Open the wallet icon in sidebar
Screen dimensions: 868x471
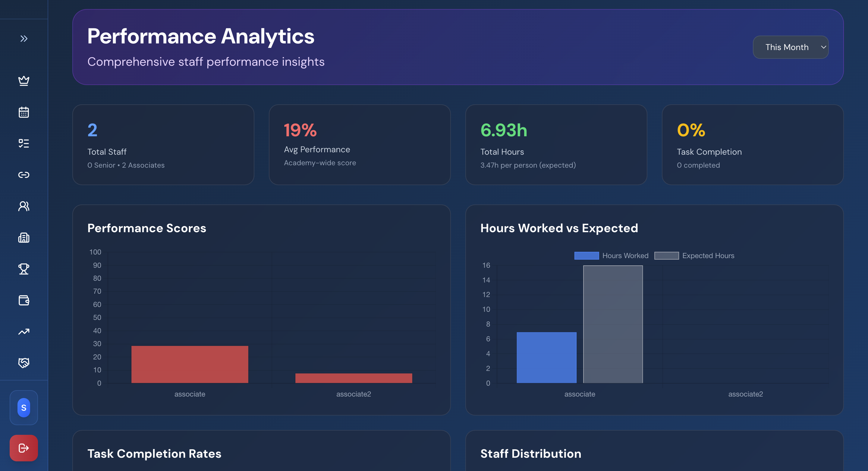click(x=24, y=300)
